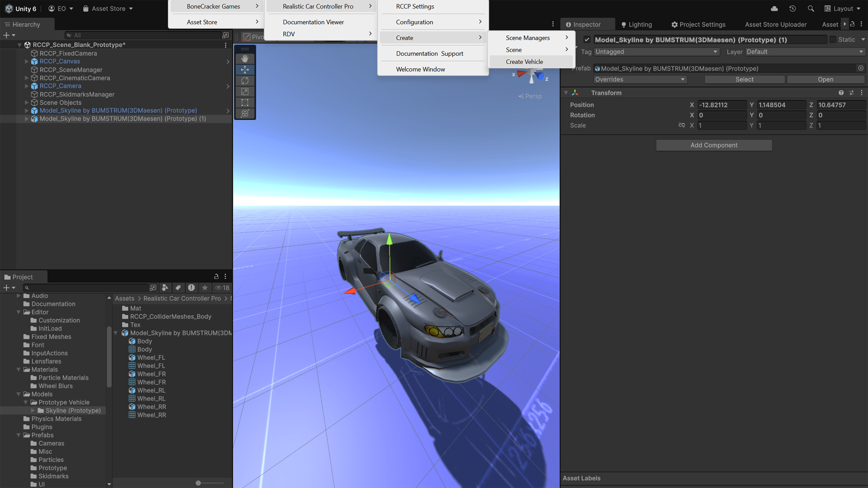Image resolution: width=868 pixels, height=488 pixels.
Task: Click the search by type icon in Project
Action: 165,288
